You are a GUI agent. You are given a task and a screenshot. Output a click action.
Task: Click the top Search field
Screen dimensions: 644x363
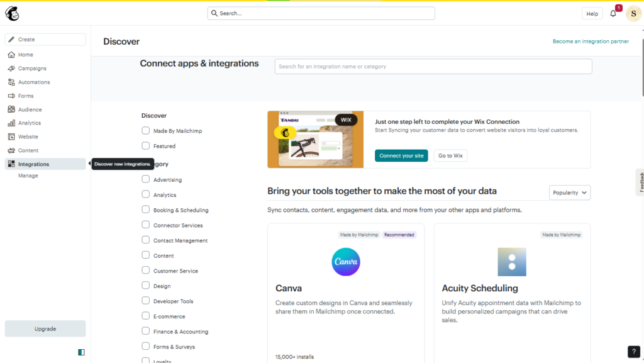(321, 13)
